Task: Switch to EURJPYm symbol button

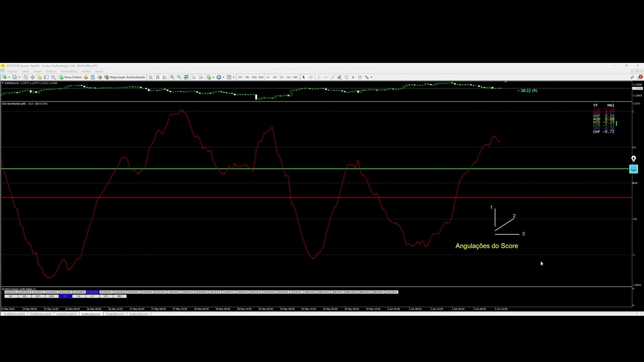Action: pos(106,292)
